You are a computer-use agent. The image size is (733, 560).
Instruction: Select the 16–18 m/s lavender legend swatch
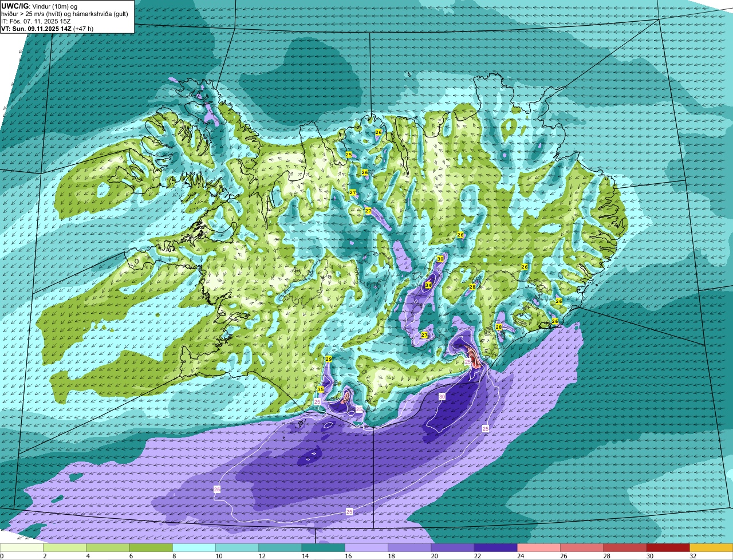point(366,548)
